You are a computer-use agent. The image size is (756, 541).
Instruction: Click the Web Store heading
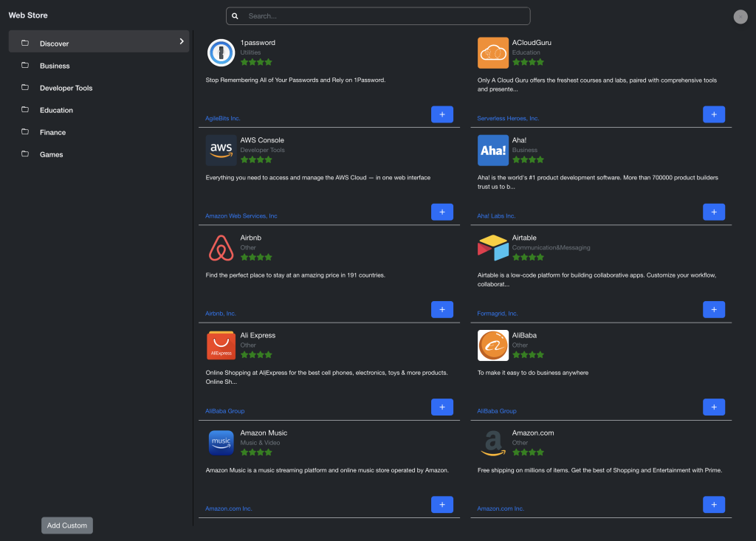point(28,15)
